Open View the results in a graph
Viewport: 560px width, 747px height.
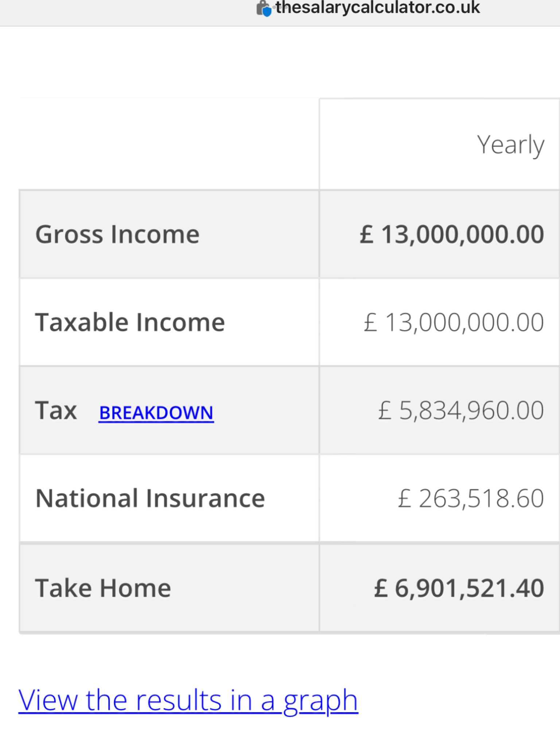[x=188, y=700]
